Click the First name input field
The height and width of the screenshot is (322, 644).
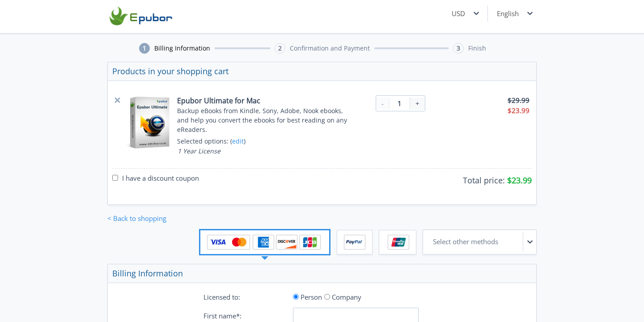[x=356, y=316]
